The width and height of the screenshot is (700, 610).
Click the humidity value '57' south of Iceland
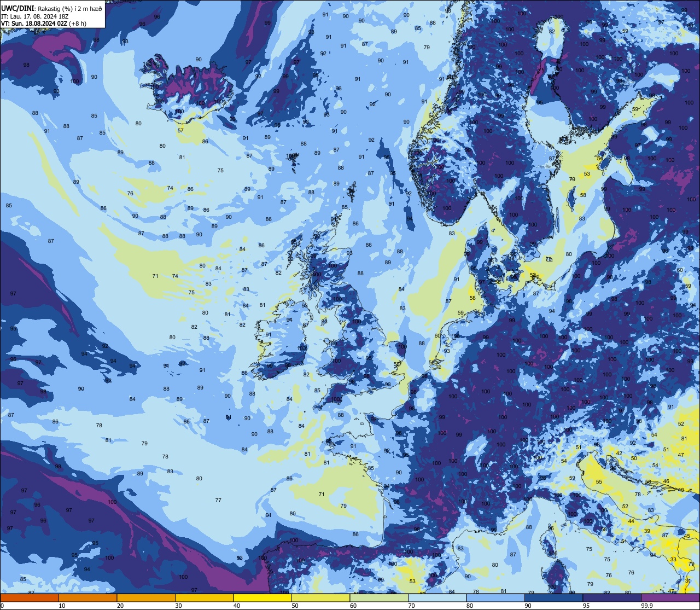point(180,130)
